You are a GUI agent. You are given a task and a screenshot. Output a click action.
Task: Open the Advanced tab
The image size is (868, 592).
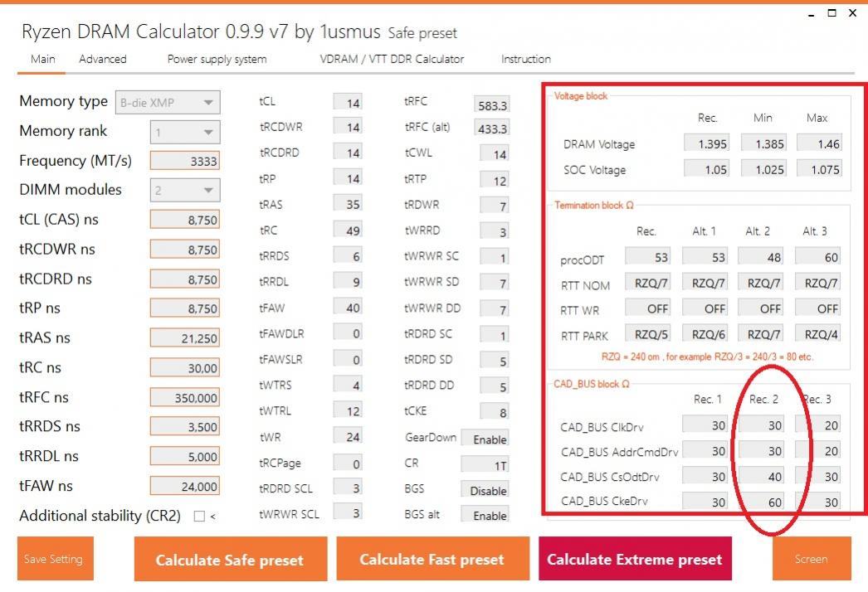[102, 59]
